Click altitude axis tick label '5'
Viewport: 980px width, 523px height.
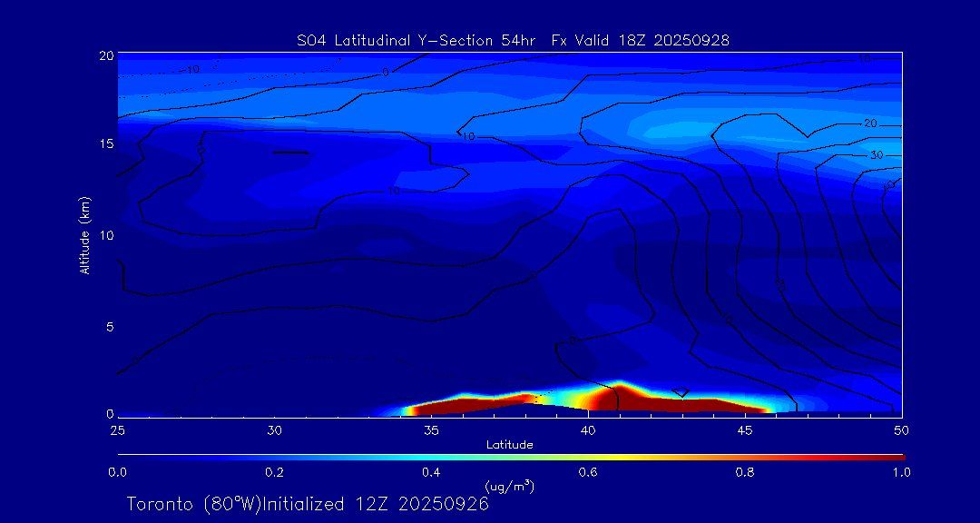pos(107,326)
